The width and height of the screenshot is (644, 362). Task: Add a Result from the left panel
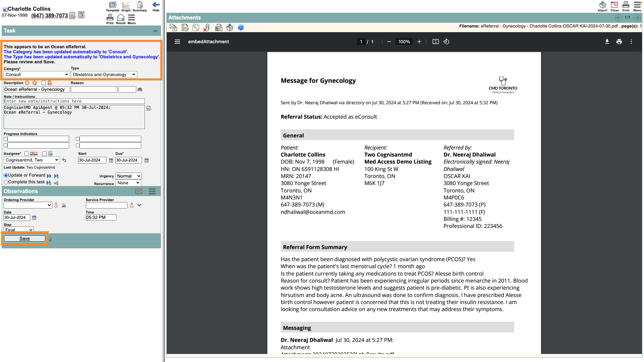point(121,19)
